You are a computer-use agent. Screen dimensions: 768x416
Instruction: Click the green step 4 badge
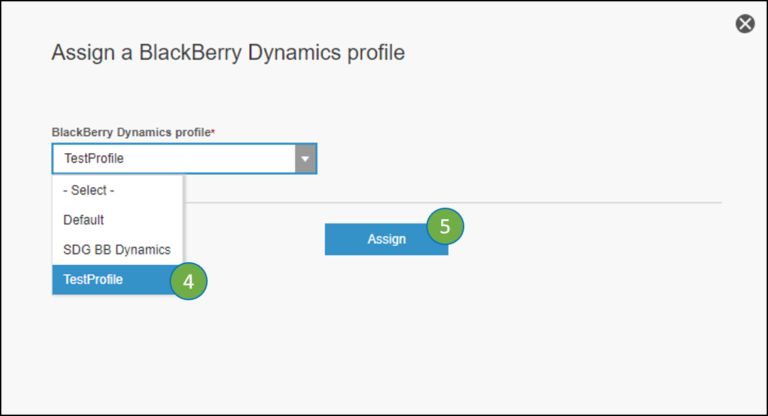188,281
